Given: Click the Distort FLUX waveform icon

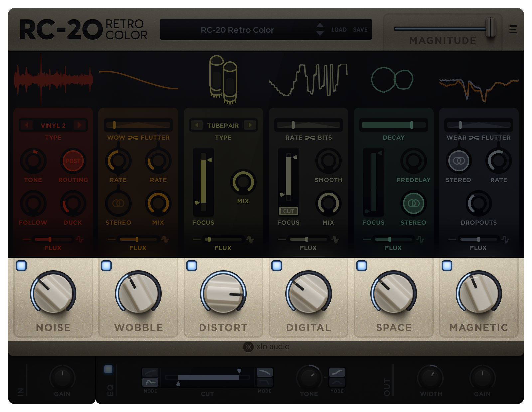Looking at the screenshot, I should click(x=250, y=239).
